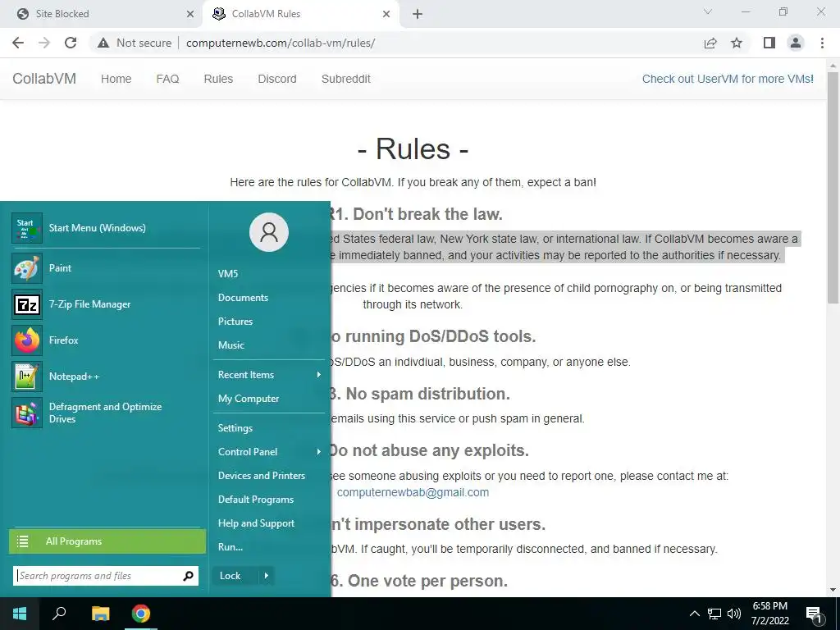Click the Chrome icon on the taskbar
The image size is (840, 630).
click(x=141, y=614)
